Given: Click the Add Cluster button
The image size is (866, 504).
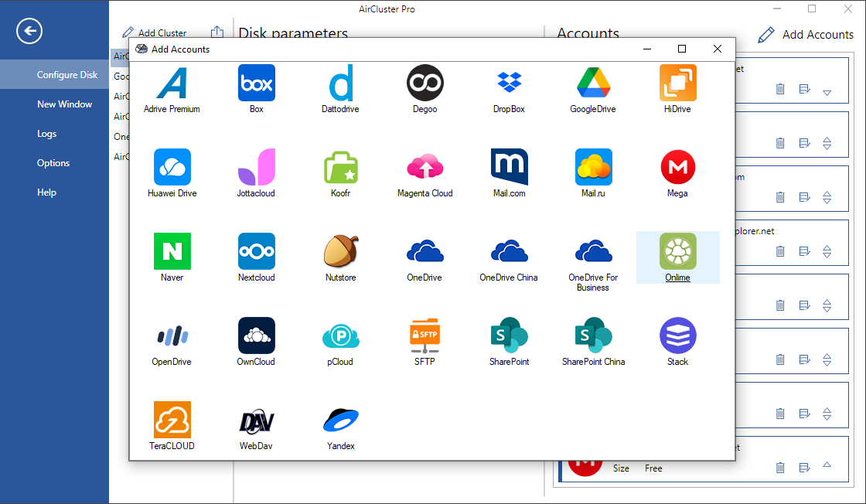Looking at the screenshot, I should tap(159, 32).
